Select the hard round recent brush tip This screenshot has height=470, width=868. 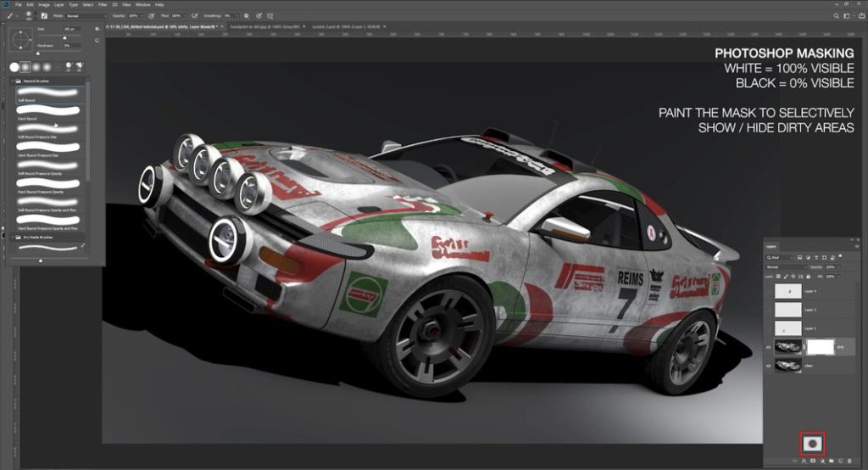14,67
